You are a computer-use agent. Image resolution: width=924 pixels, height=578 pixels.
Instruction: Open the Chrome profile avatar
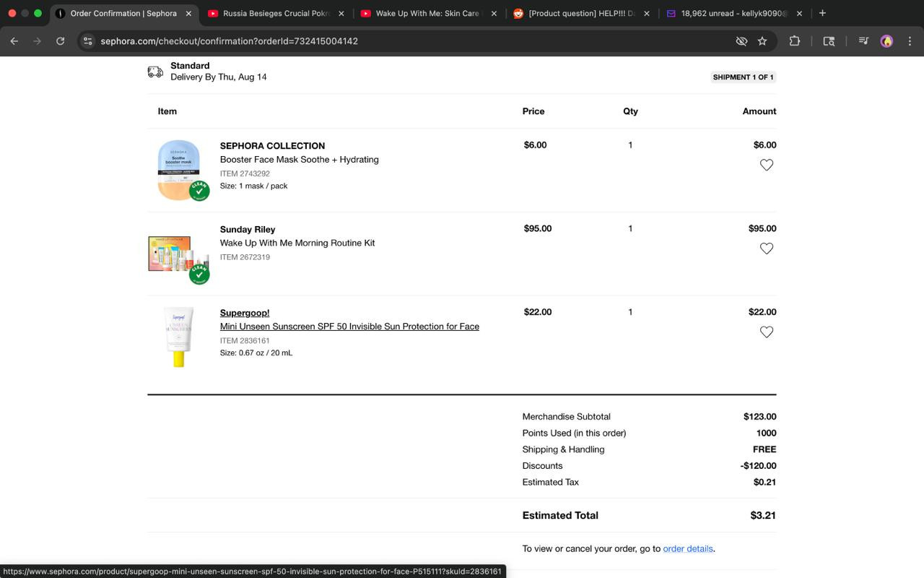tap(886, 41)
